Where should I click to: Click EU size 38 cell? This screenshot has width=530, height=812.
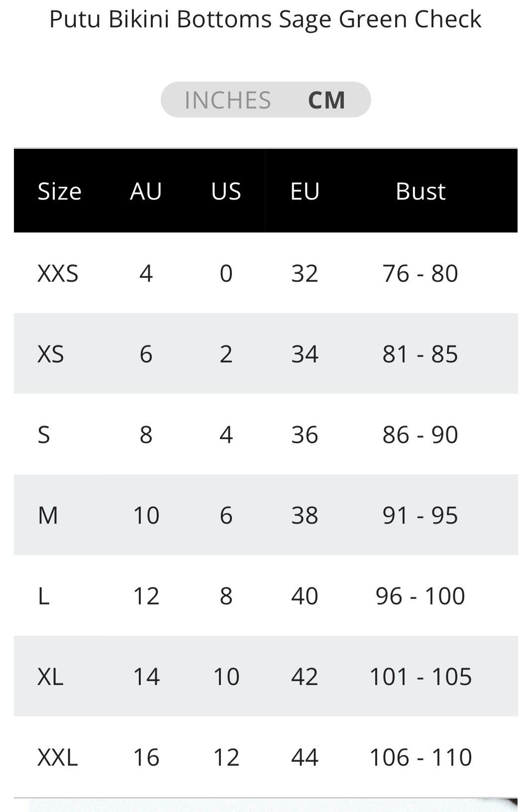tap(305, 515)
